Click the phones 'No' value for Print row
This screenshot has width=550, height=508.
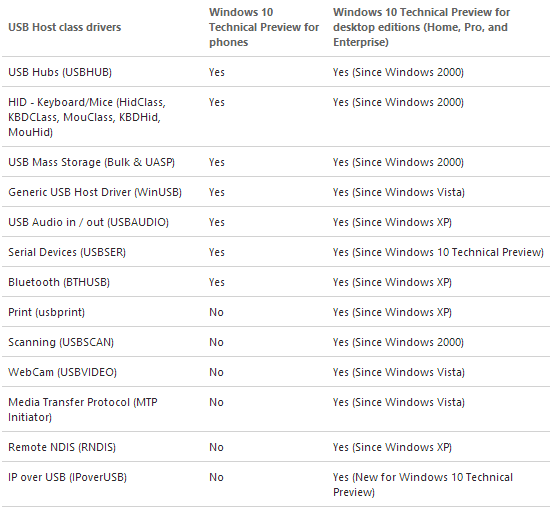pos(216,312)
